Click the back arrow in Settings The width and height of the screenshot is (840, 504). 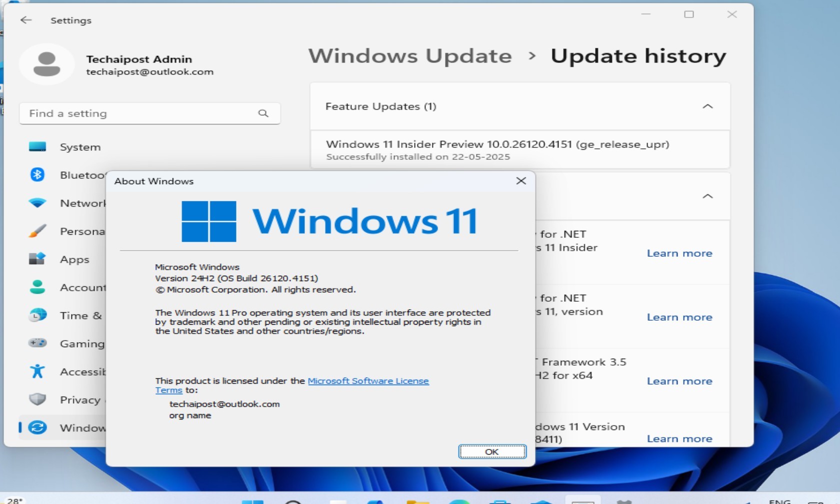(26, 20)
